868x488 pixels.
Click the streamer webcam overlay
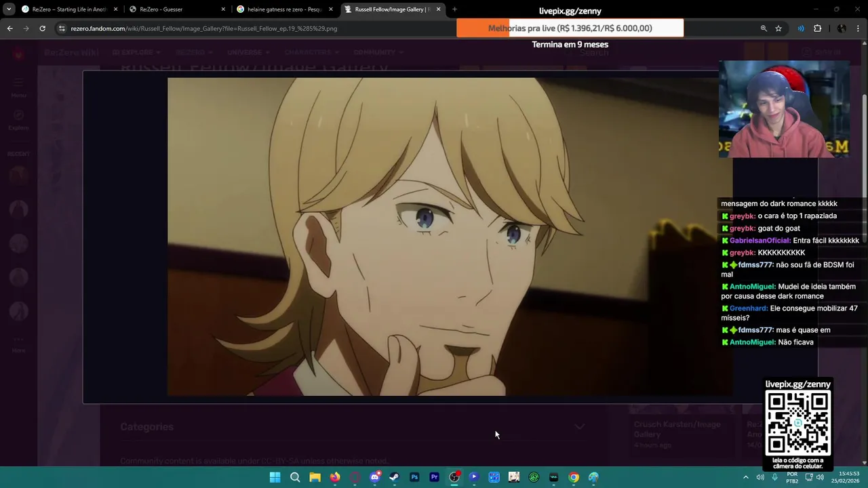(784, 109)
